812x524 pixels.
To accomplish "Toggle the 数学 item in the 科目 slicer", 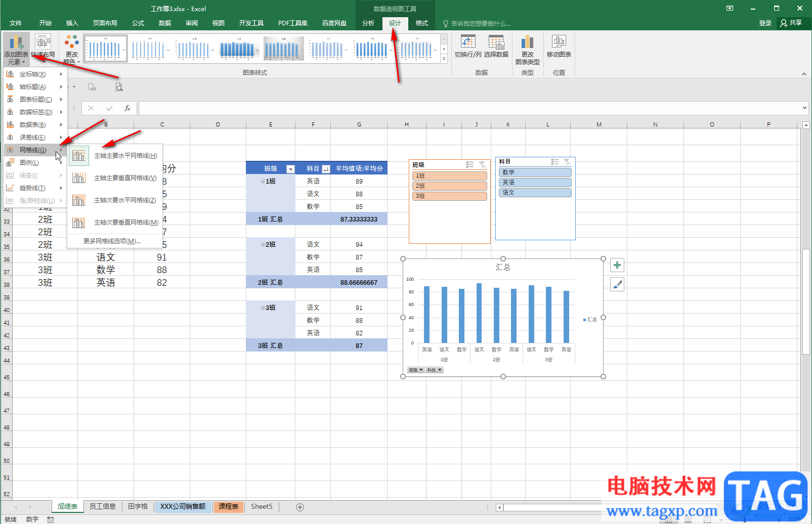I will click(x=535, y=172).
